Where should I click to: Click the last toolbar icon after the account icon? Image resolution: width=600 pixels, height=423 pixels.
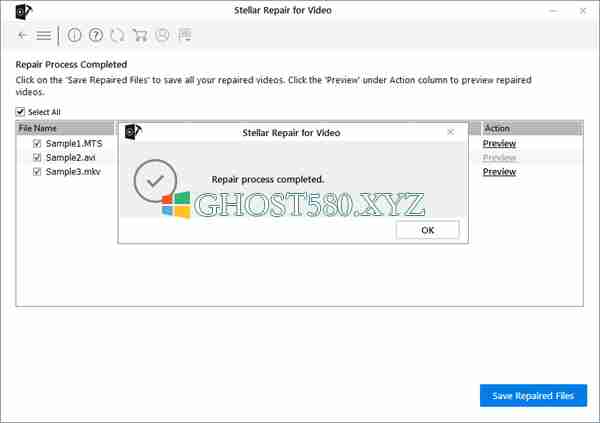(x=184, y=34)
